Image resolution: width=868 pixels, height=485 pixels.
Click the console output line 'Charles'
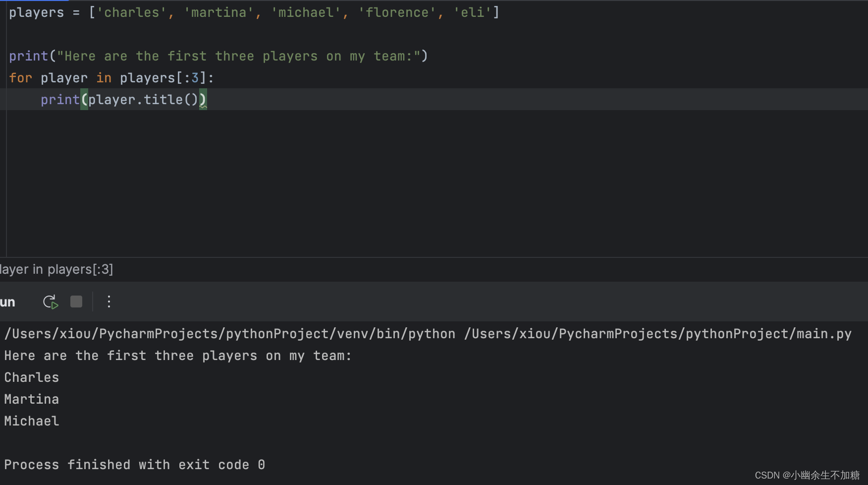point(32,377)
